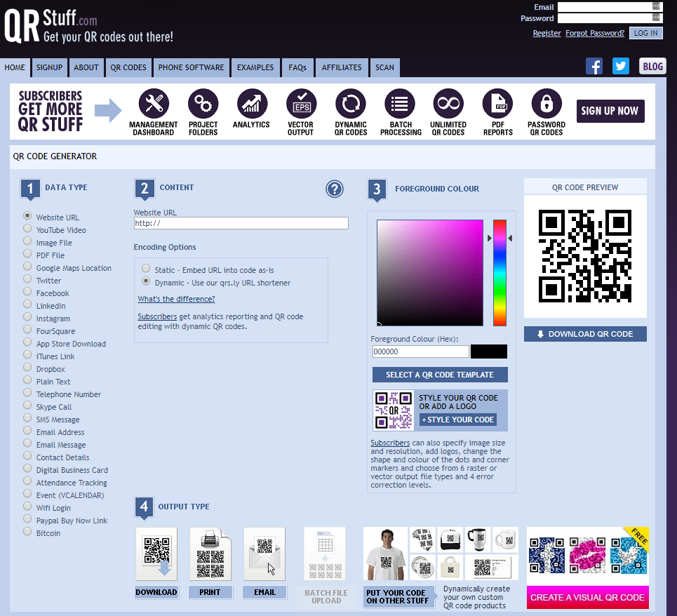This screenshot has height=616, width=677.
Task: Focus the Website URL input field
Action: click(x=241, y=223)
